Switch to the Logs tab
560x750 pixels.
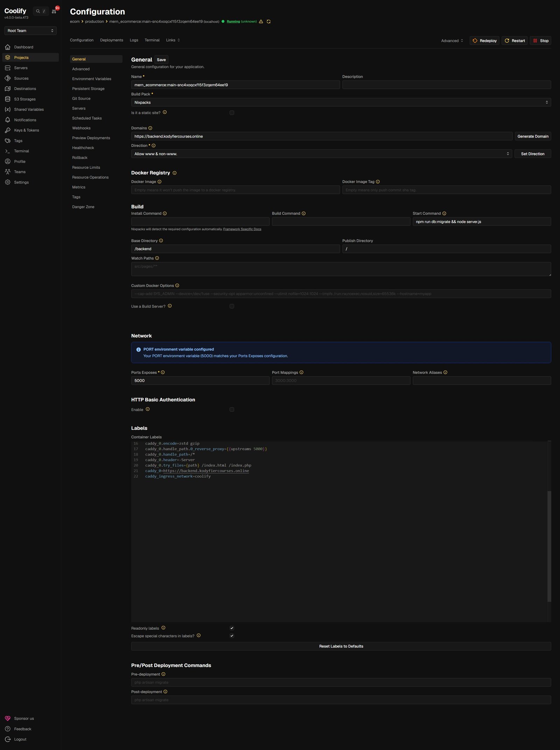pos(134,40)
